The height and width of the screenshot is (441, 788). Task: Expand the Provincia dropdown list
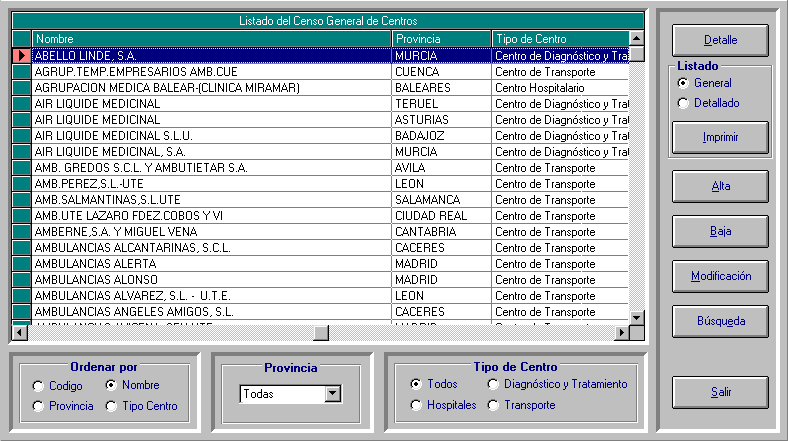[x=332, y=395]
